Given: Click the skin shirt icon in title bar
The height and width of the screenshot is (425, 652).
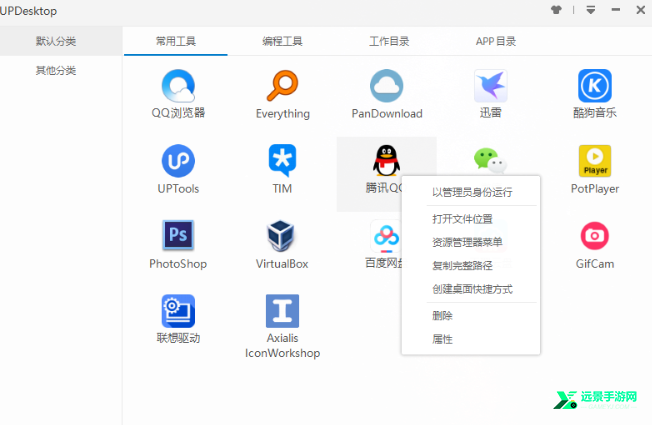Looking at the screenshot, I should (556, 10).
